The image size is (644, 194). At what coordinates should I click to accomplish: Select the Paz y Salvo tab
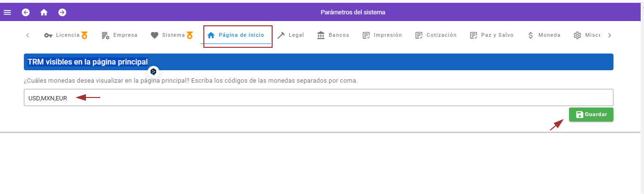tap(492, 35)
